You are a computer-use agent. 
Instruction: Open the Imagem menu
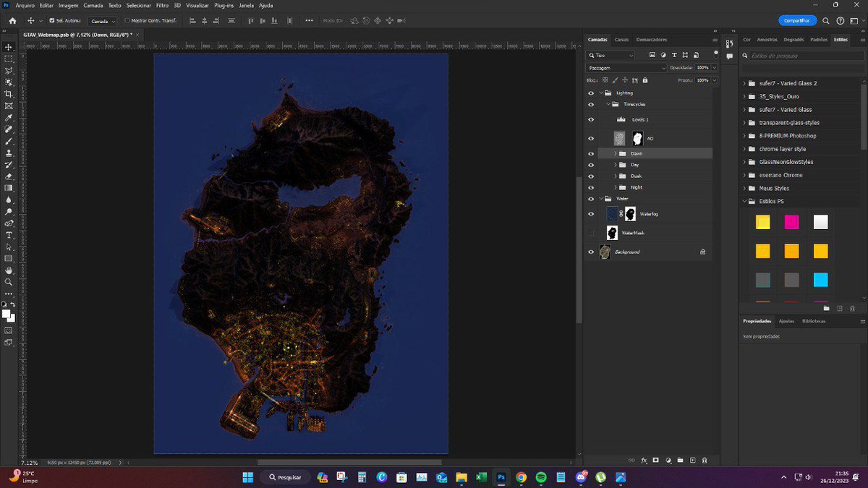coord(68,5)
